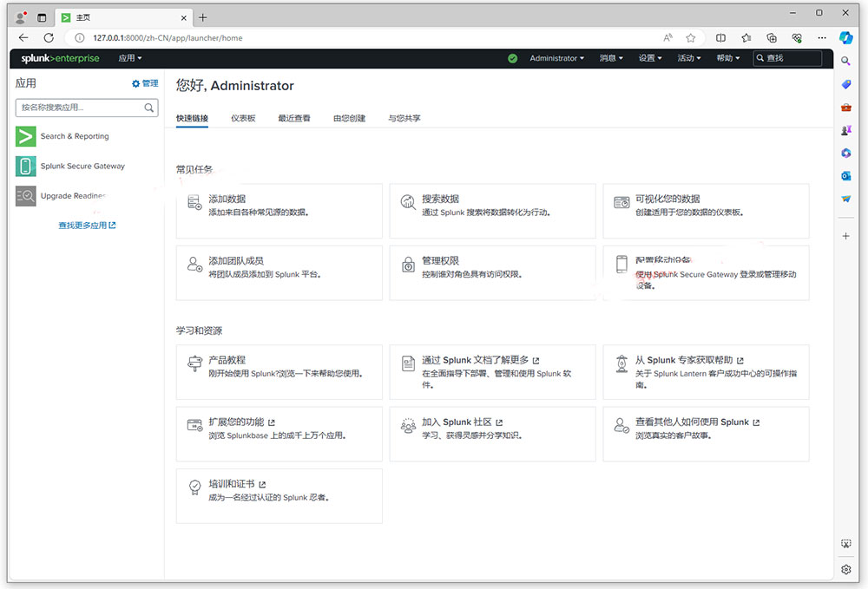This screenshot has height=589, width=868.
Task: Switch to the 仪表板 tab
Action: pyautogui.click(x=243, y=118)
